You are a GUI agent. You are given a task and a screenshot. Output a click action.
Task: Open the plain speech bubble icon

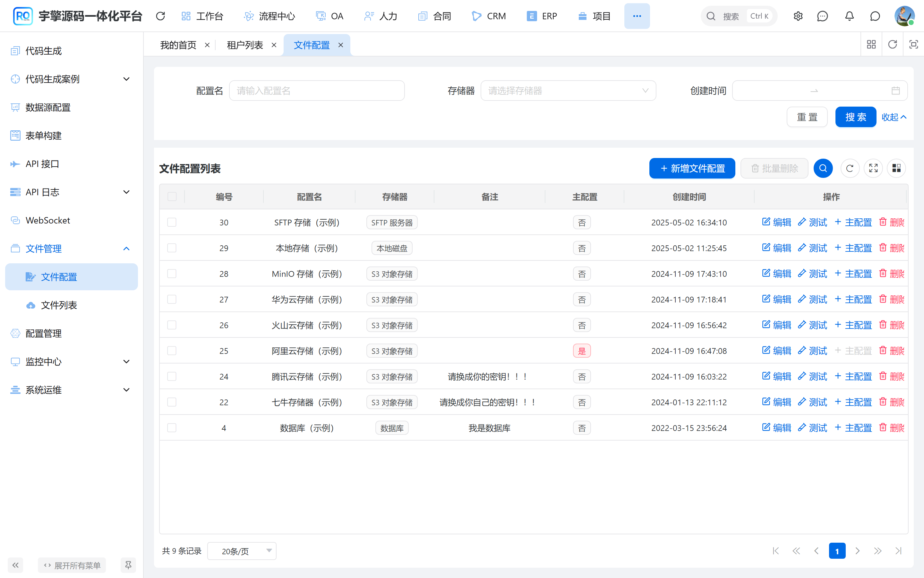(875, 16)
